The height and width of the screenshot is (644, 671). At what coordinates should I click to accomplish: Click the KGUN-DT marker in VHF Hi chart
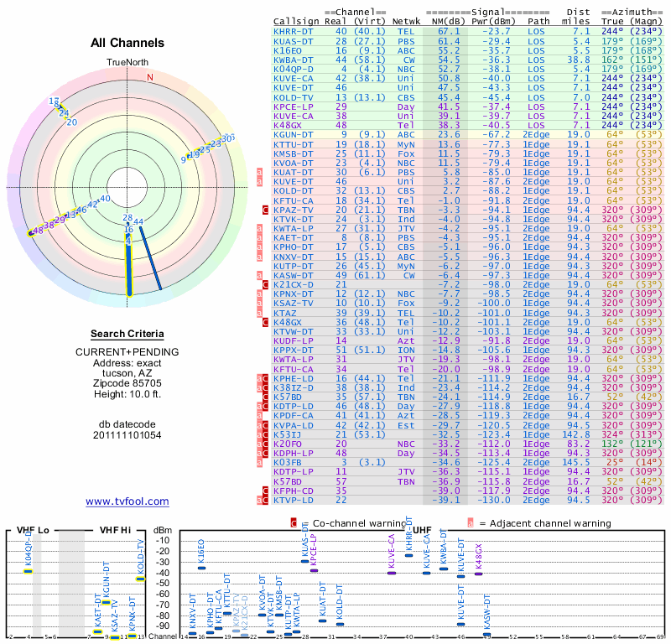point(107,603)
